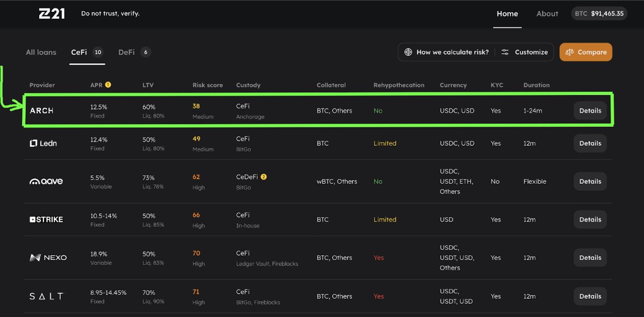
Task: Open the Customize options
Action: pyautogui.click(x=525, y=52)
